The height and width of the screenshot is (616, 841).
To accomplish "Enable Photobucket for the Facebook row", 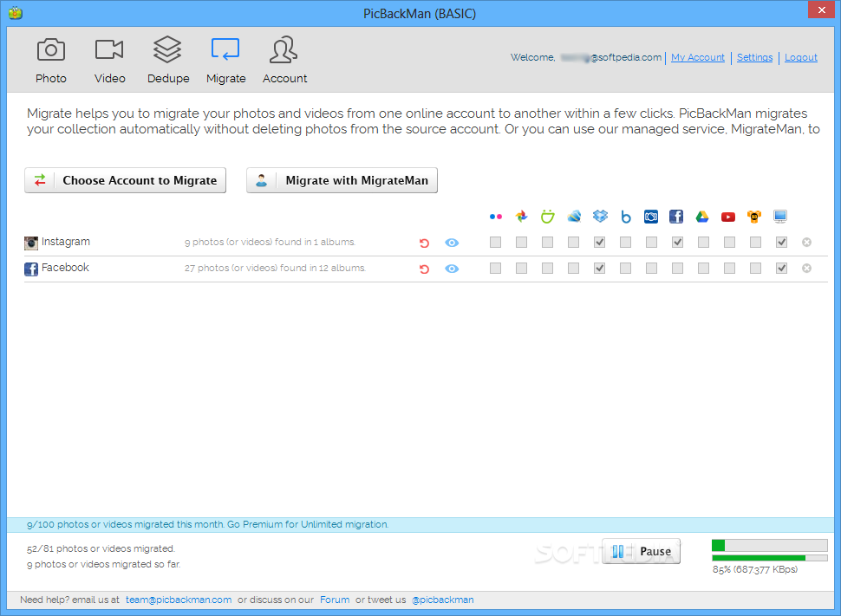I will point(652,268).
